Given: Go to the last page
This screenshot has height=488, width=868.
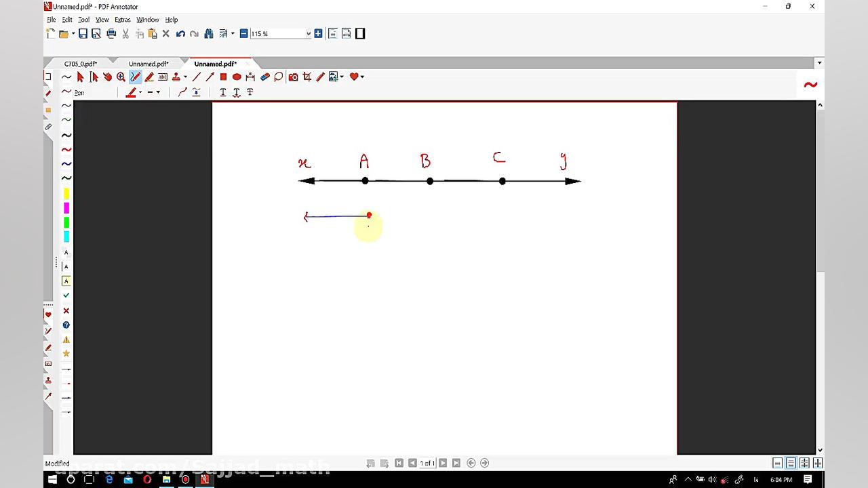Looking at the screenshot, I should pos(456,463).
